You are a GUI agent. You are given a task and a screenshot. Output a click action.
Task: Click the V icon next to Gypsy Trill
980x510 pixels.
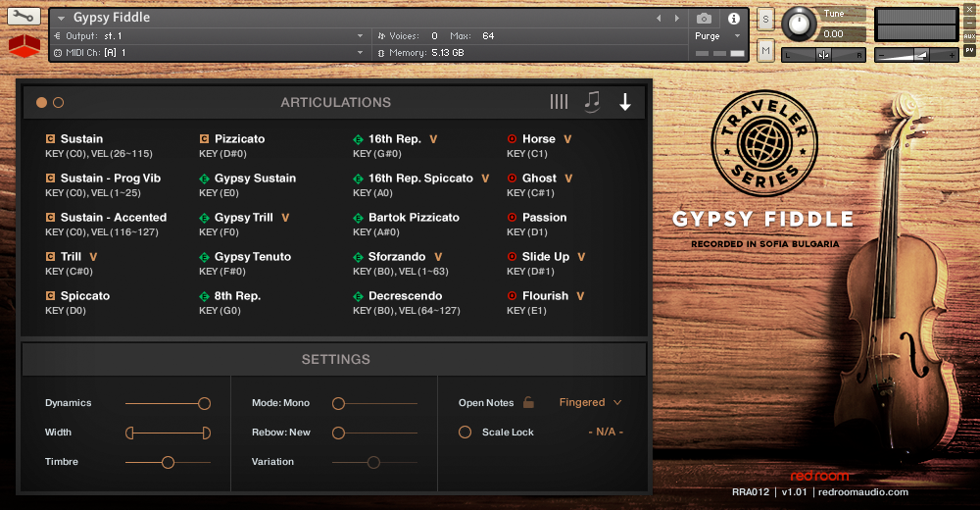click(x=285, y=218)
